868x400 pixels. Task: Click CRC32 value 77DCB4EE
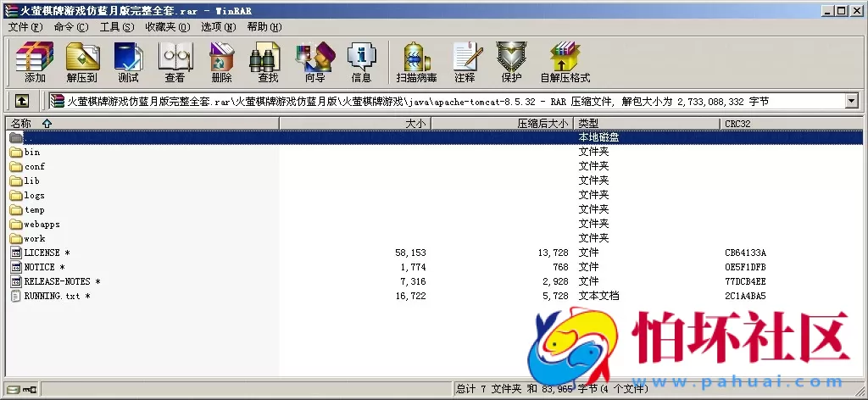(746, 281)
